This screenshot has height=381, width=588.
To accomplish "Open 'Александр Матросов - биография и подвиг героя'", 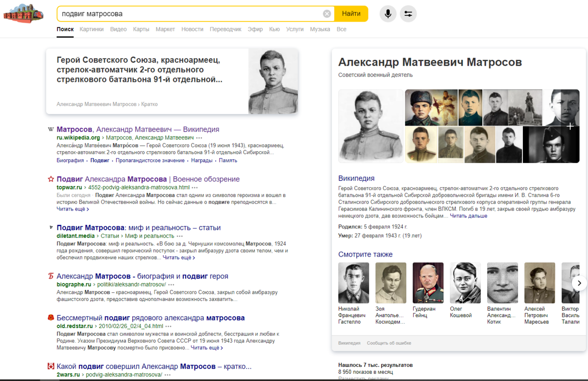I will pyautogui.click(x=143, y=276).
